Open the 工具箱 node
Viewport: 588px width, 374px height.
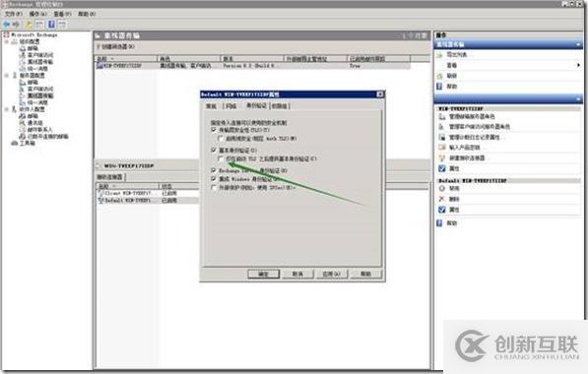tap(27, 143)
